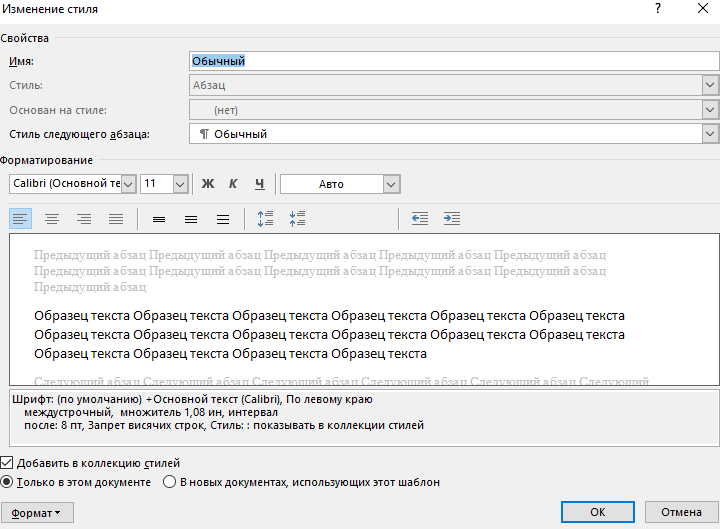Apply bold formatting with the Ж button
Viewport: 720px width, 529px height.
[x=208, y=184]
